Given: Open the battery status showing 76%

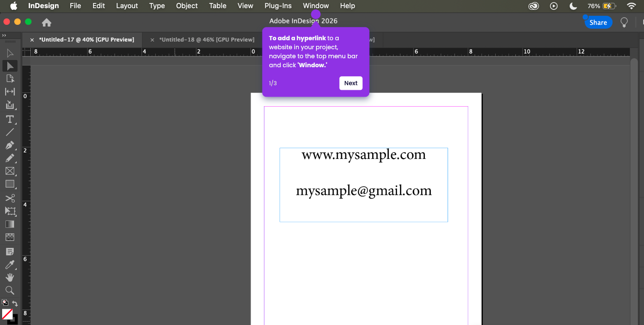Looking at the screenshot, I should point(602,6).
